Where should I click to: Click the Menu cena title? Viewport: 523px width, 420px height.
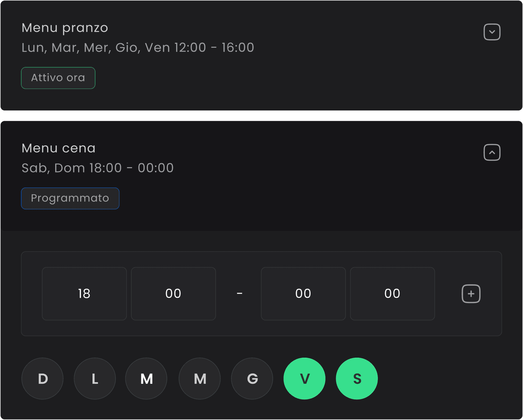(x=58, y=148)
